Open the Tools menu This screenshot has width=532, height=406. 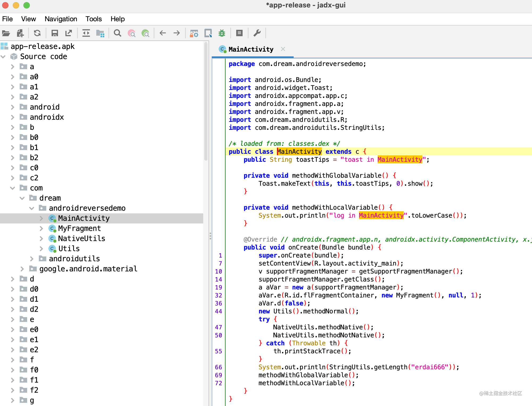(x=93, y=19)
